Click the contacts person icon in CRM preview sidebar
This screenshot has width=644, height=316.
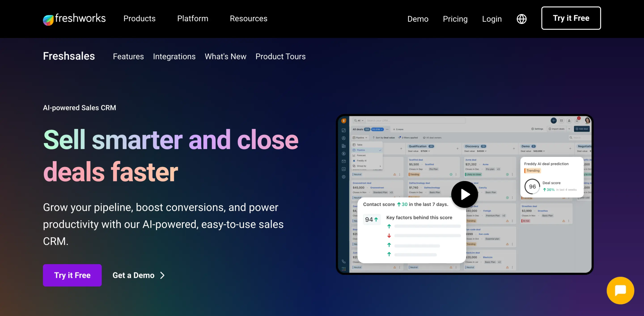pyautogui.click(x=344, y=138)
